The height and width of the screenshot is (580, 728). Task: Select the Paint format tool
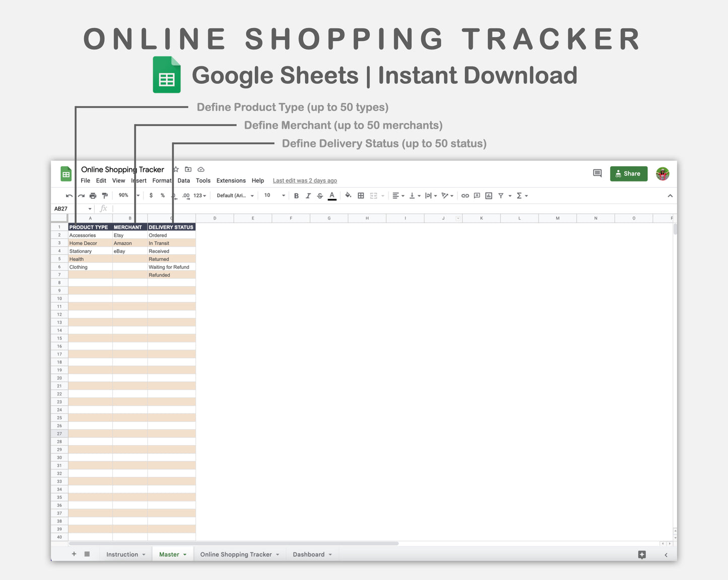(104, 196)
